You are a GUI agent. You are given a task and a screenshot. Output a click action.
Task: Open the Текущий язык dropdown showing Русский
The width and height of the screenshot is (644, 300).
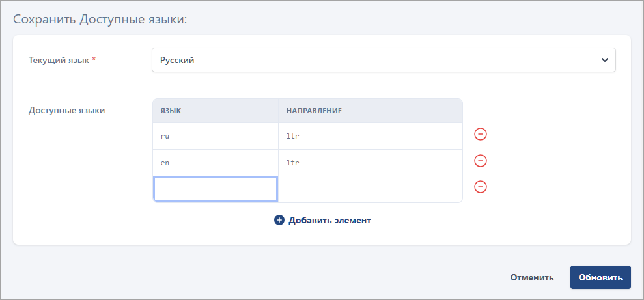[383, 60]
